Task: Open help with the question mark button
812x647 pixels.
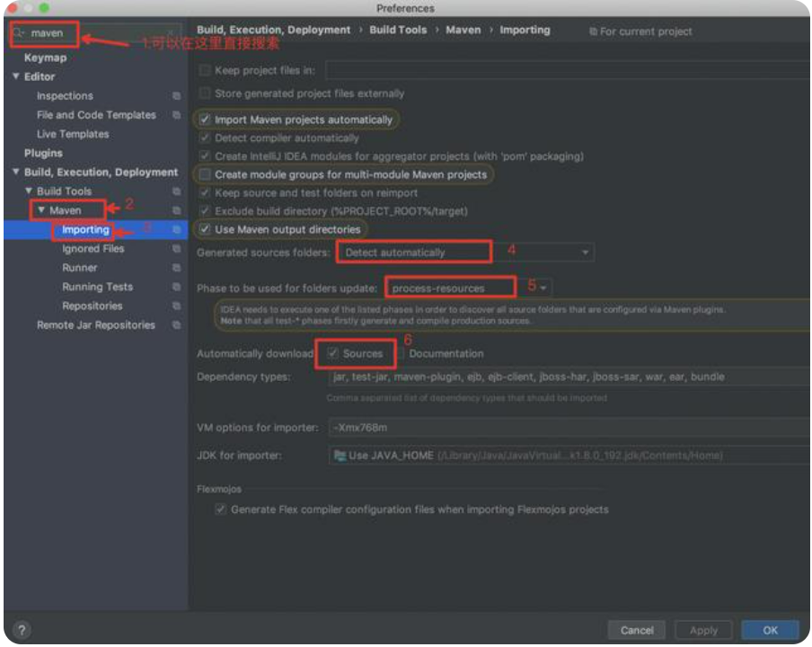Action: (x=22, y=631)
